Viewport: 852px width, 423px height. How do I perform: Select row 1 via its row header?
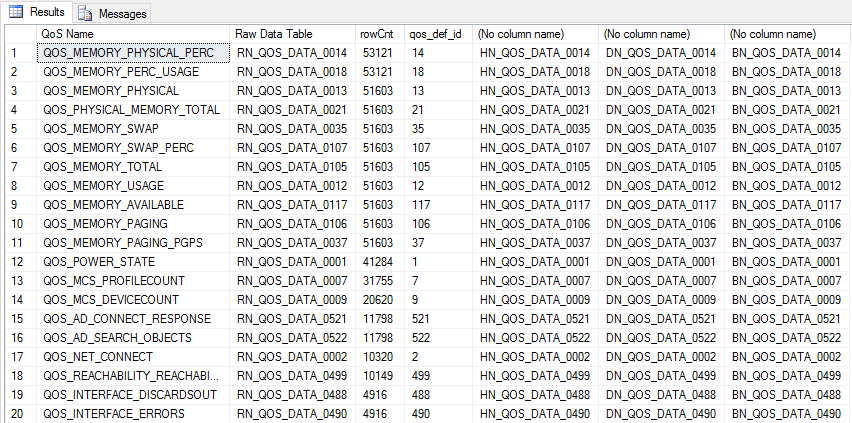click(17, 52)
